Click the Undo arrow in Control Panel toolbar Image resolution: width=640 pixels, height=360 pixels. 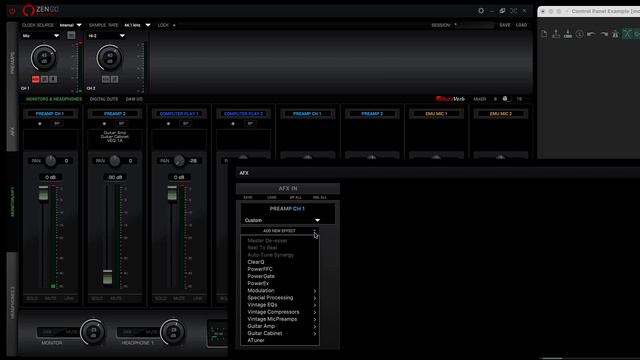(x=591, y=34)
